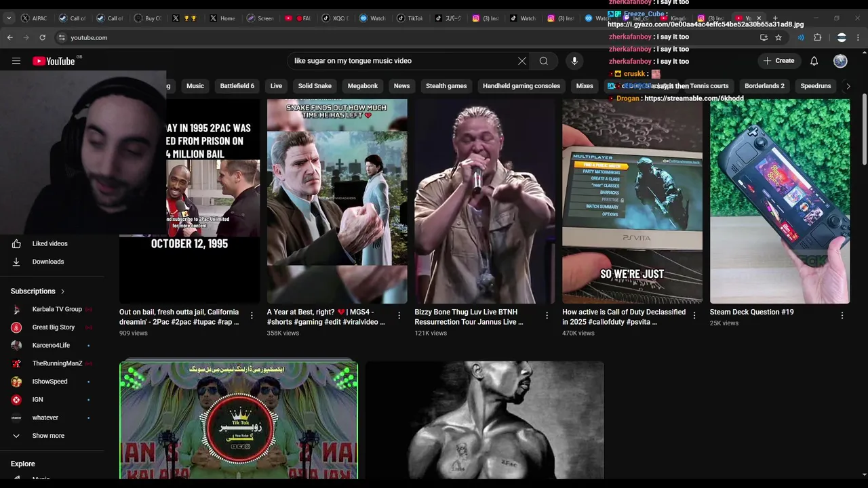Open options for Steam Deck Question #19
The width and height of the screenshot is (868, 488).
(842, 315)
